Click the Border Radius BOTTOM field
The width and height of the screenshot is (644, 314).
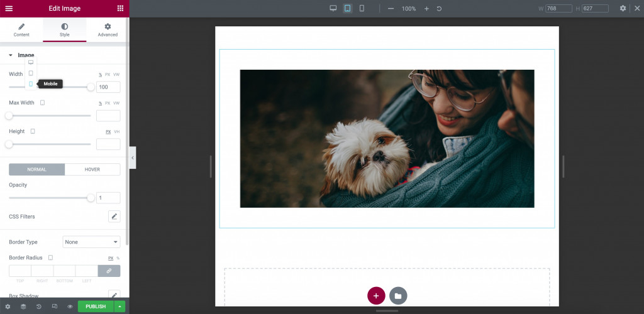(x=65, y=271)
